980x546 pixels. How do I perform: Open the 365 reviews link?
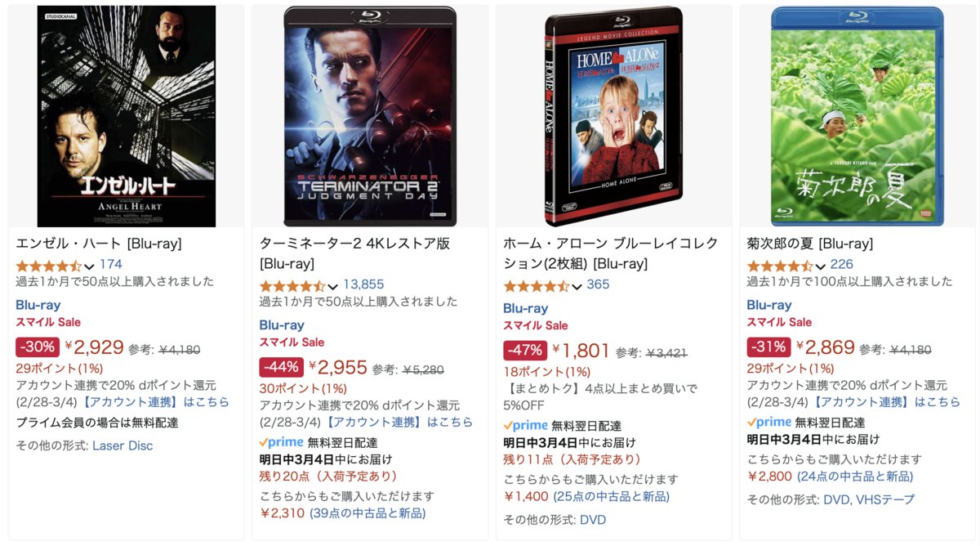598,284
